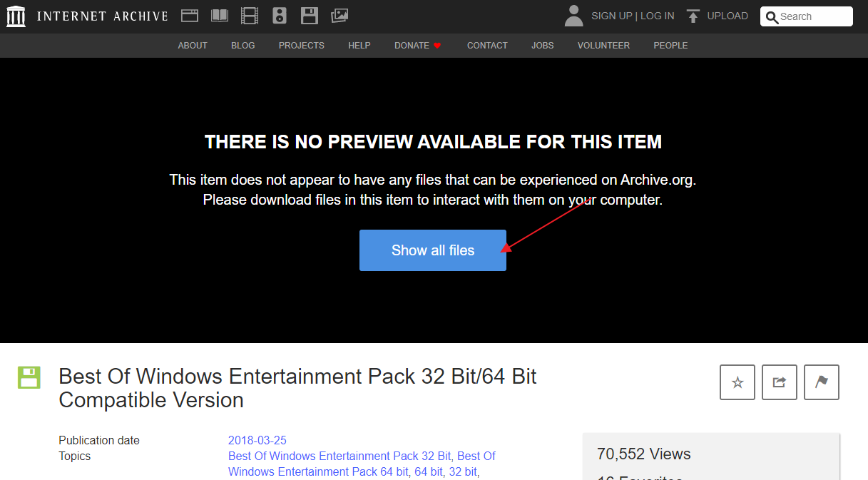This screenshot has width=868, height=480.
Task: Click the LOG IN link
Action: pyautogui.click(x=658, y=16)
